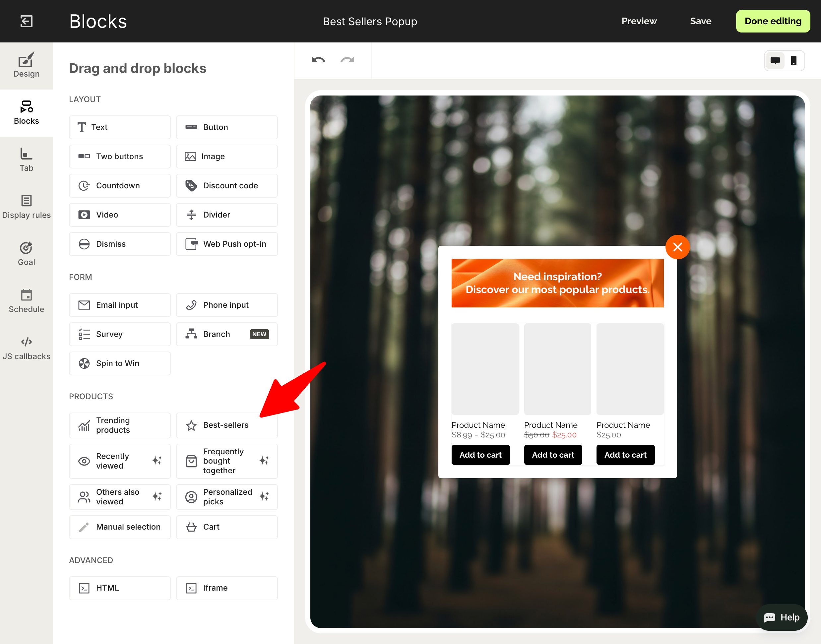The height and width of the screenshot is (644, 821).
Task: Click the Save button
Action: pyautogui.click(x=700, y=21)
